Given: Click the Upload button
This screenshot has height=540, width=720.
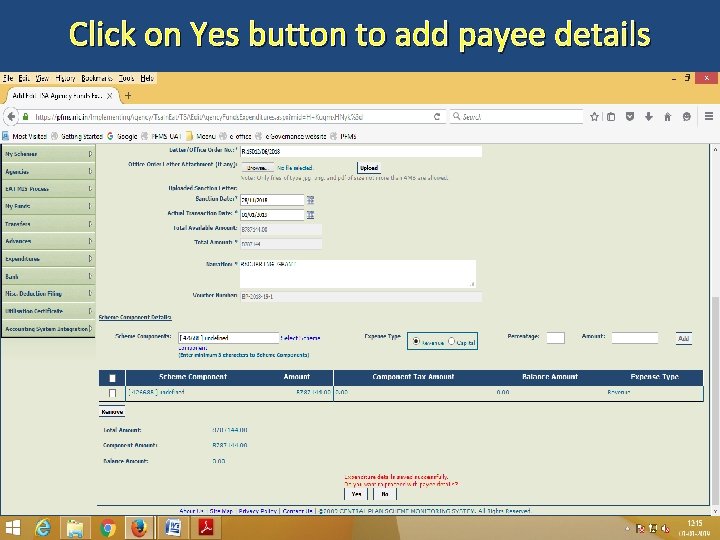Looking at the screenshot, I should click(369, 168).
